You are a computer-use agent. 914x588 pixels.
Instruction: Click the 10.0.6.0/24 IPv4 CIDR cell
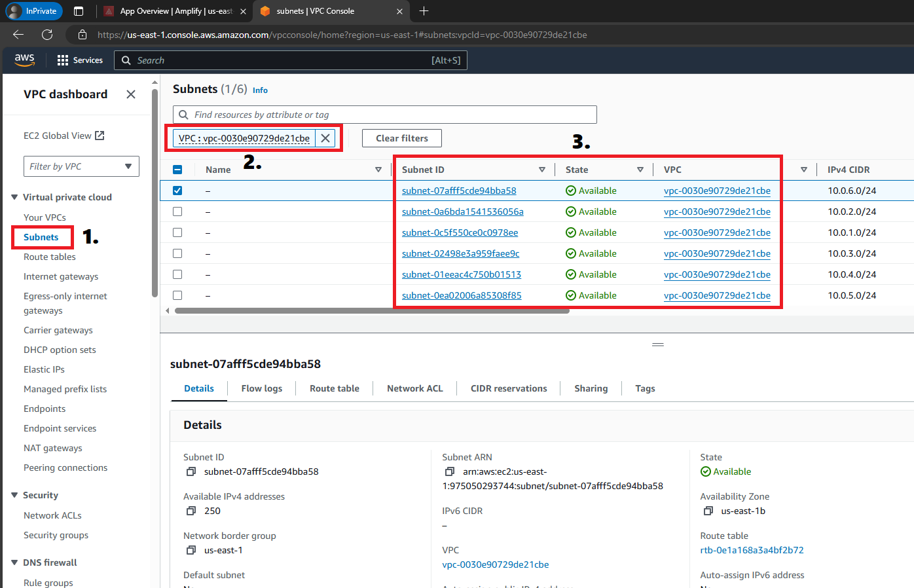[x=852, y=191]
